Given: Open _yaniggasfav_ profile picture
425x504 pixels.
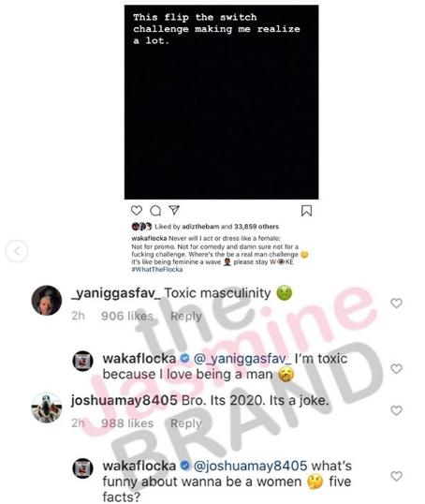Looking at the screenshot, I should (47, 301).
